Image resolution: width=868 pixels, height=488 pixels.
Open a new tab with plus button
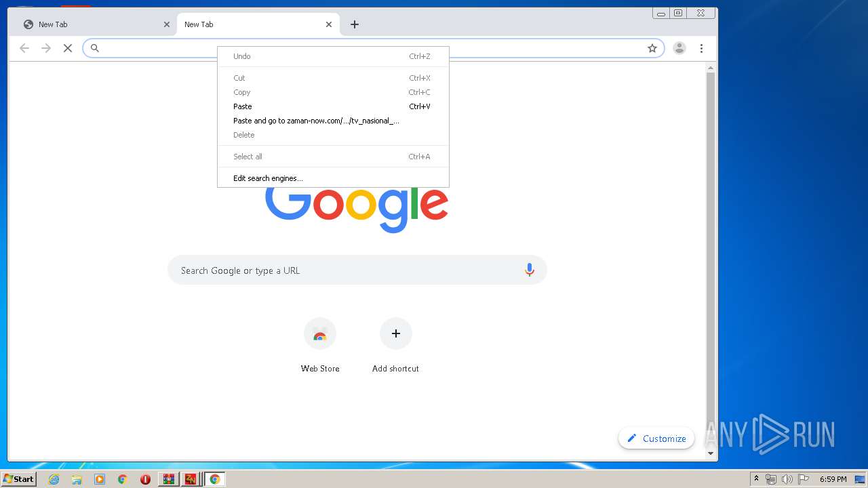click(x=355, y=24)
